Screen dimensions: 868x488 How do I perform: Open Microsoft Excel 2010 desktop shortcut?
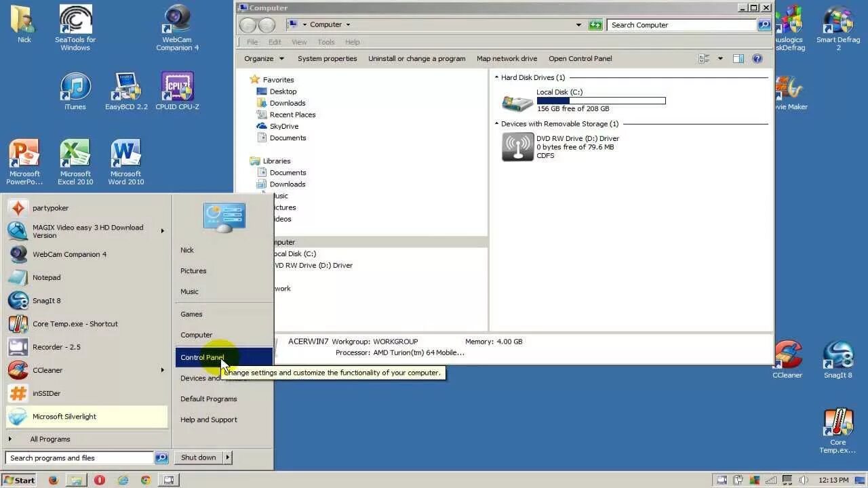coord(75,163)
